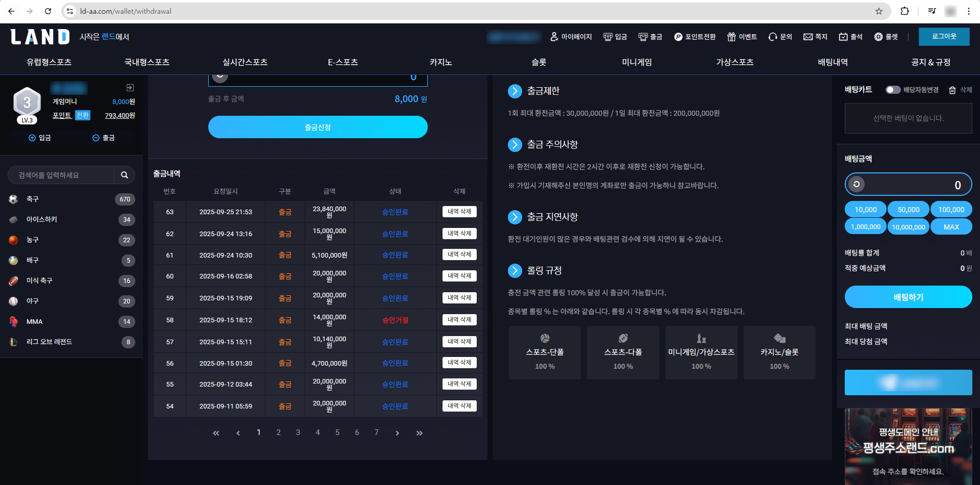This screenshot has width=980, height=485.
Task: Click the 출금 link under the profile
Action: pos(104,138)
